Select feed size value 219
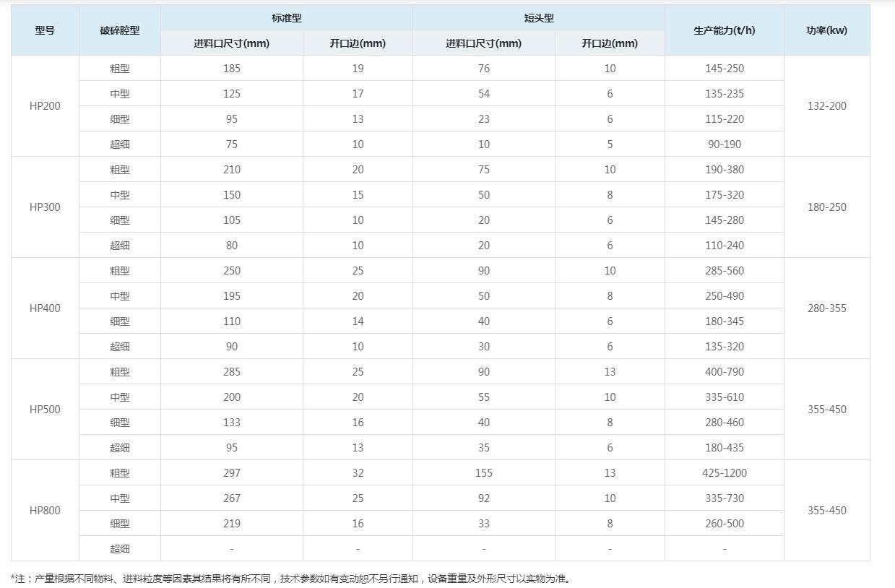 [232, 524]
